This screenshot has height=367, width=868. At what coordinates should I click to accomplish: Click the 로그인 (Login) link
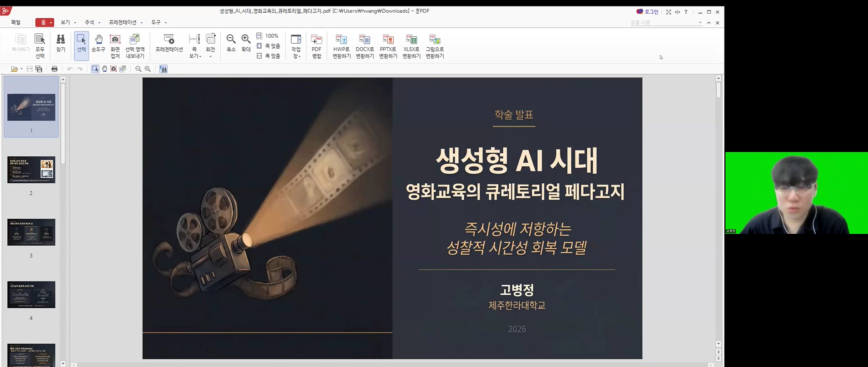point(648,12)
